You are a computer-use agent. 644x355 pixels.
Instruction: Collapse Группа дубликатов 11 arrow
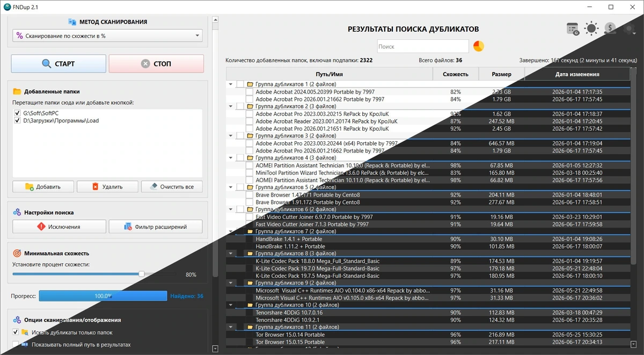click(231, 327)
